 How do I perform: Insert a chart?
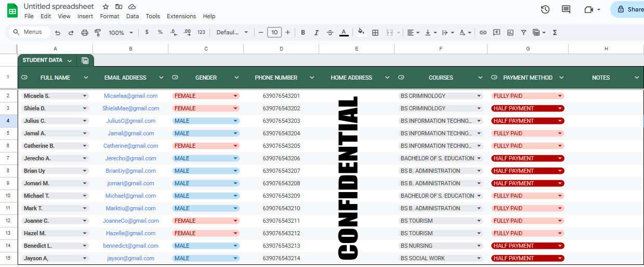point(510,32)
